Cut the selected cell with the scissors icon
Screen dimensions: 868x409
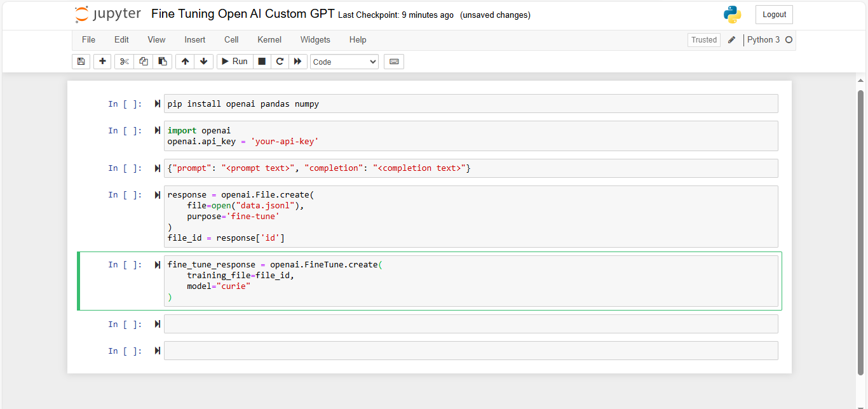pyautogui.click(x=123, y=61)
